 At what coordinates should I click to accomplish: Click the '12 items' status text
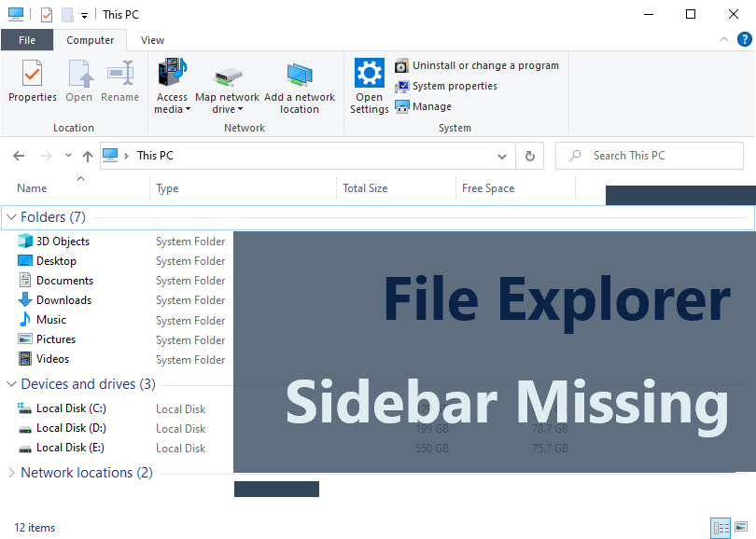(x=35, y=528)
